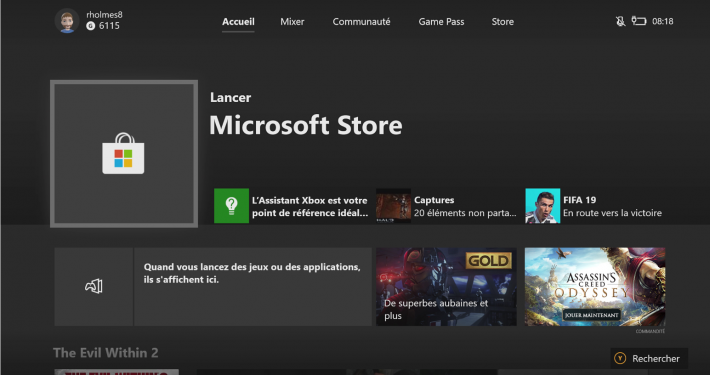This screenshot has width=710, height=375.
Task: Click the Quand vous lancez des jeux message
Action: coord(252,273)
